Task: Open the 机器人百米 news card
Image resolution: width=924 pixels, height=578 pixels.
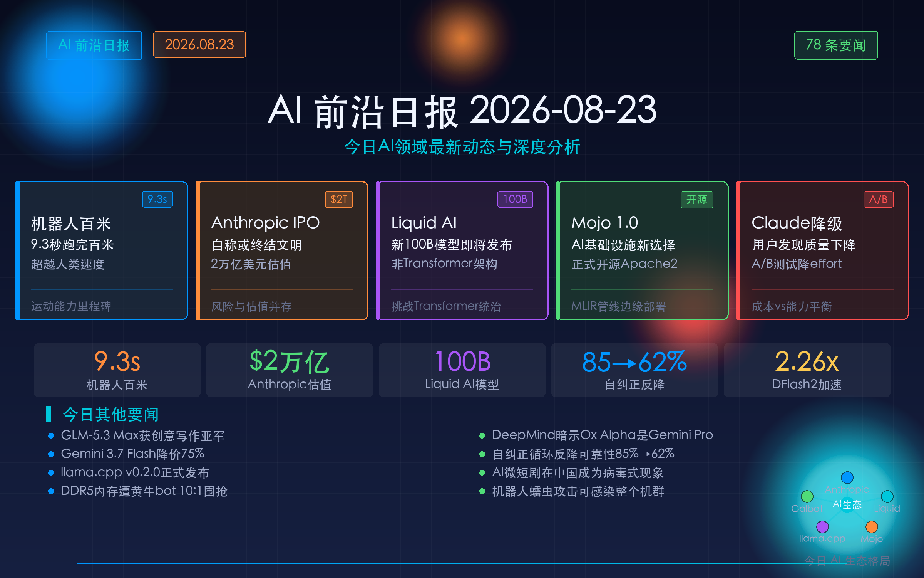Action: (x=102, y=250)
